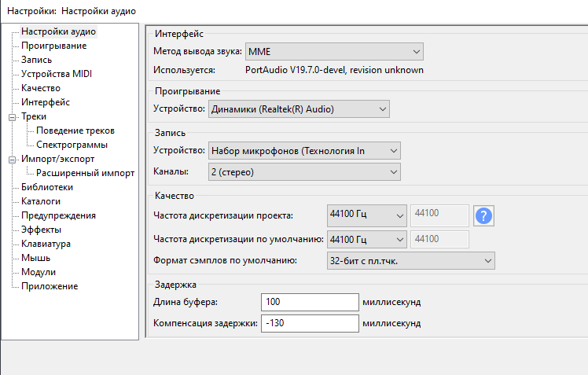Open the Формат сэмплов по умолчанию dropdown
Image resolution: width=588 pixels, height=375 pixels.
[410, 260]
